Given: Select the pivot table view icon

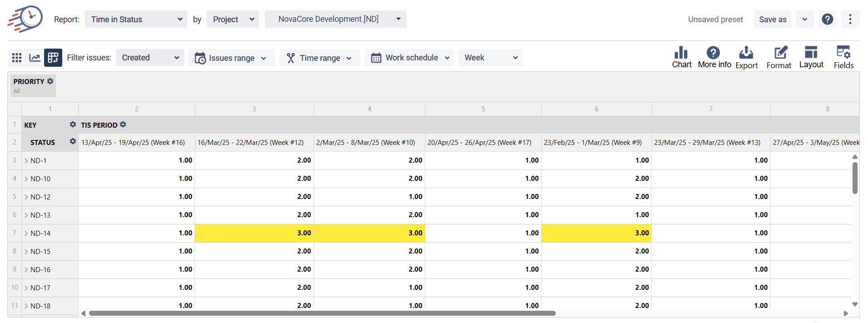Looking at the screenshot, I should (53, 58).
